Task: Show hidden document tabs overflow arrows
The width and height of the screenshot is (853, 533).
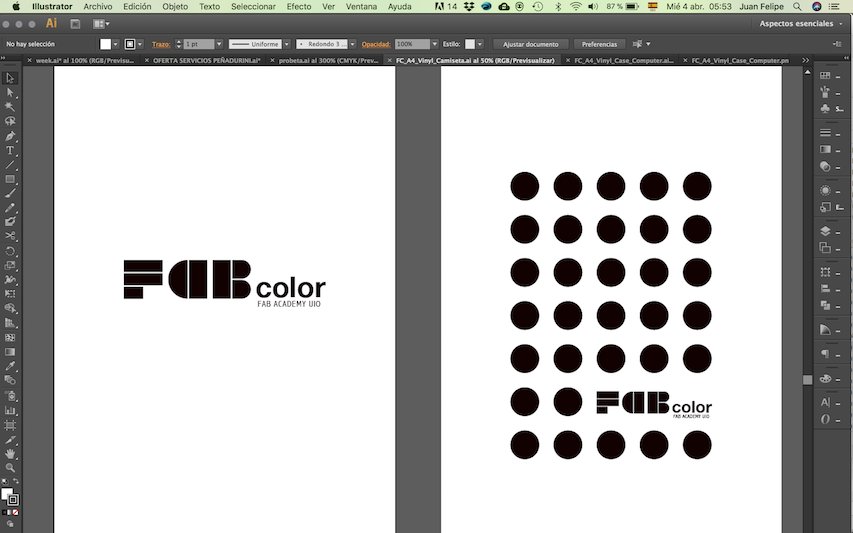Action: pos(805,60)
